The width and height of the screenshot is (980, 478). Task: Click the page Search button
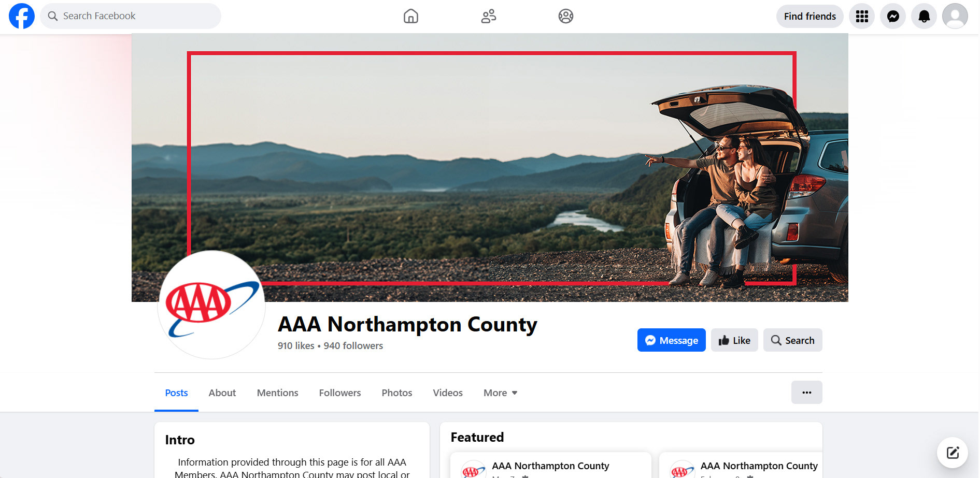coord(792,340)
